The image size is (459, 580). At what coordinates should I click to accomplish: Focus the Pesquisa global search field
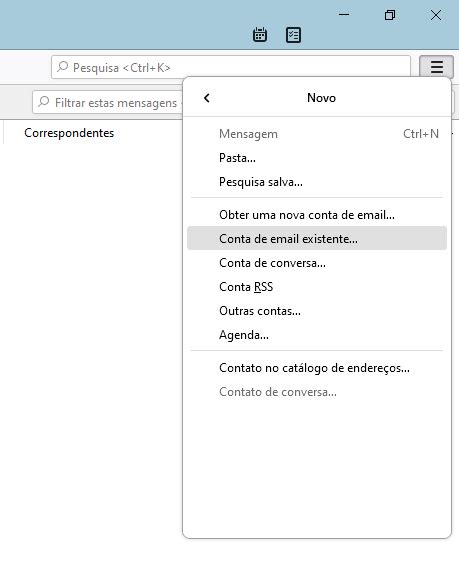pos(231,67)
